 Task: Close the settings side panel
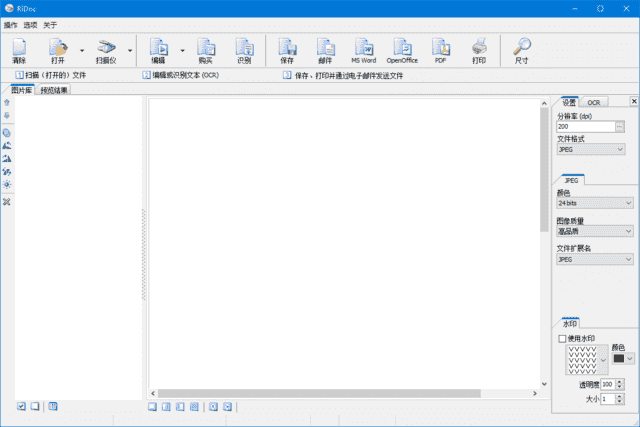[x=633, y=101]
